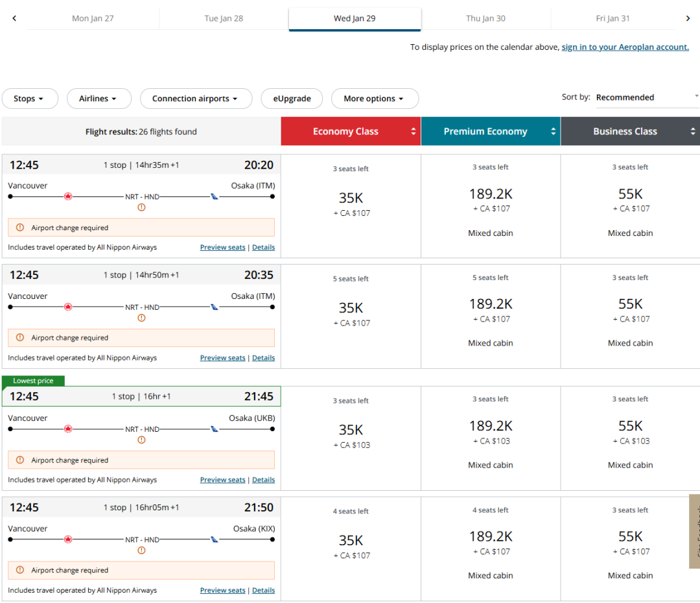This screenshot has height=603, width=700.
Task: Expand the More options dropdown
Action: 374,99
